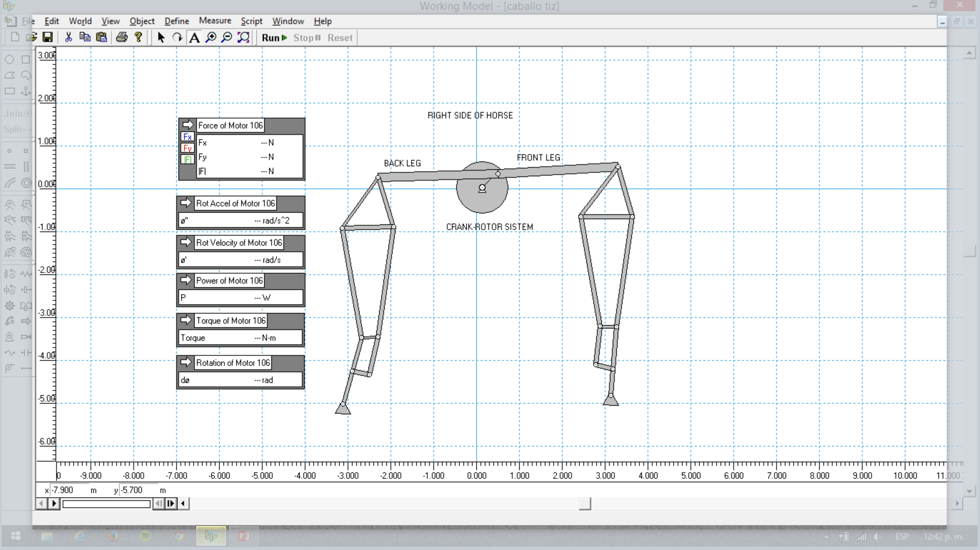
Task: Create a new document with blank page icon
Action: (15, 37)
